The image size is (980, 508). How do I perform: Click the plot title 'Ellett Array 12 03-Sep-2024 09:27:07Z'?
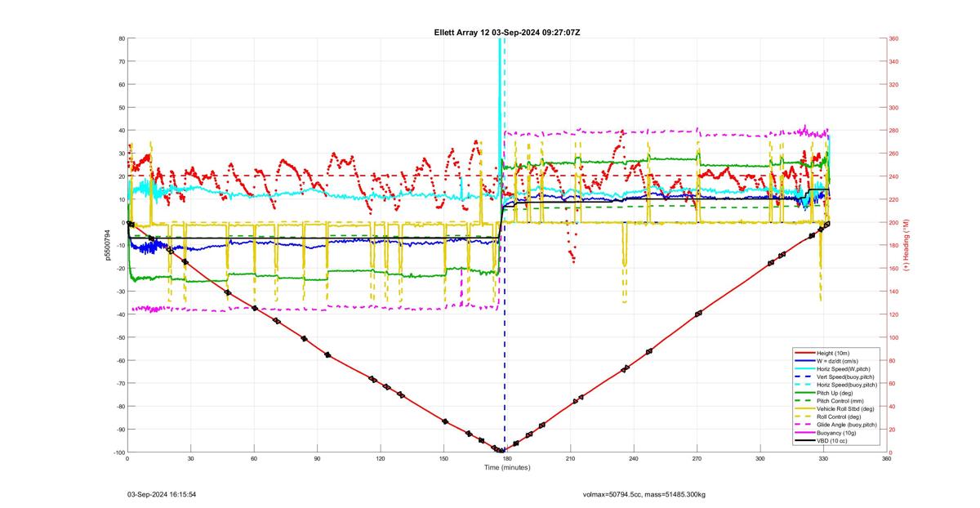point(507,32)
